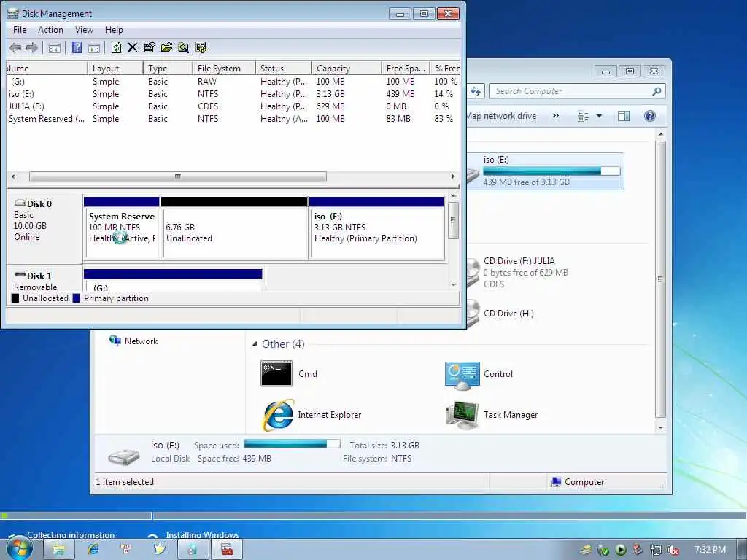Select the 6.76 GB Unallocated block
Screen dimensions: 747x560
234,228
